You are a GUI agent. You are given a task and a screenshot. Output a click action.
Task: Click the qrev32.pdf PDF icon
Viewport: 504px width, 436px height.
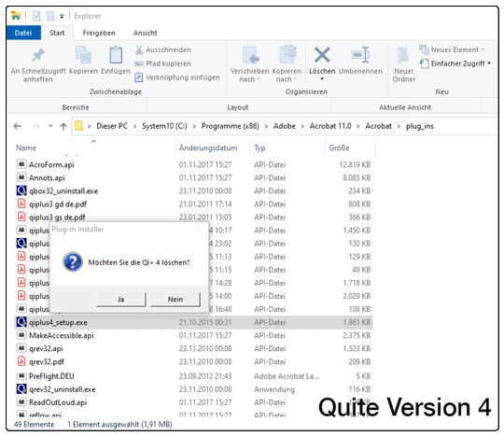(x=21, y=361)
